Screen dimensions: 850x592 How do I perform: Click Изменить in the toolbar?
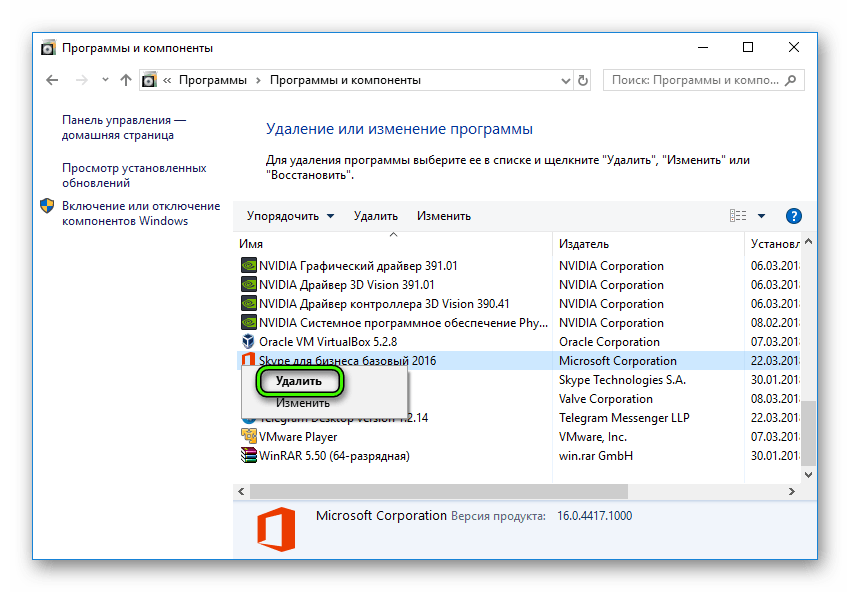[444, 216]
